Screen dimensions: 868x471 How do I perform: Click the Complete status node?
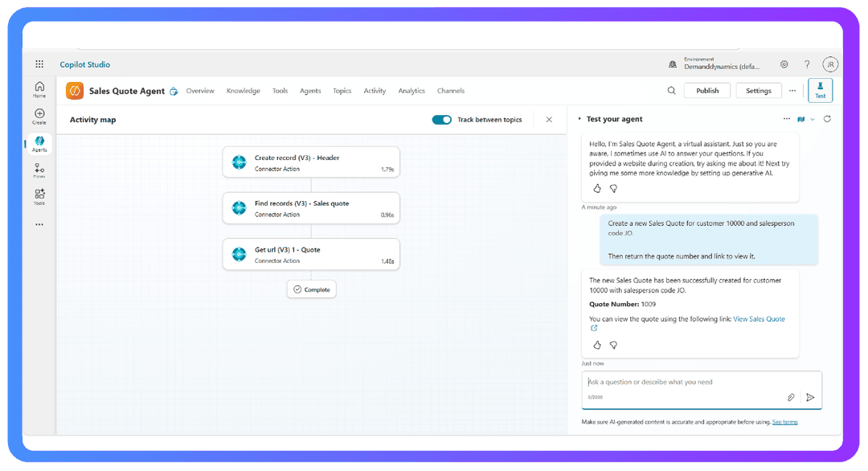312,289
